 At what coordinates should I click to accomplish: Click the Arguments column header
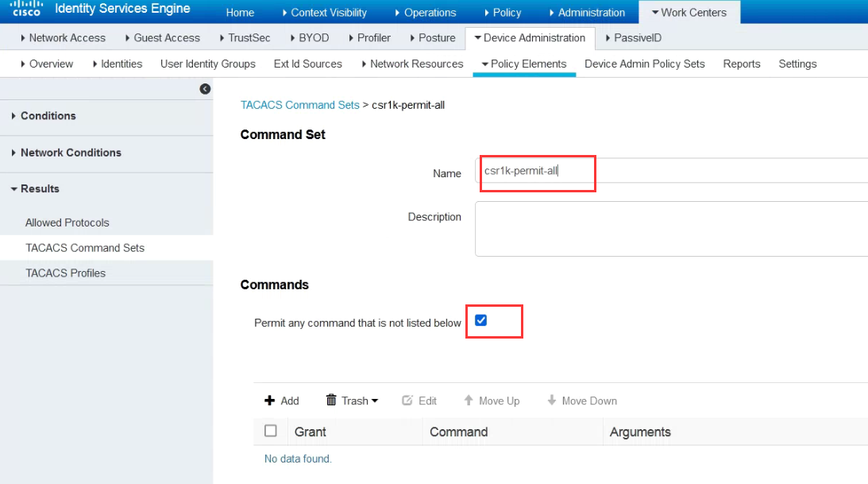[640, 432]
